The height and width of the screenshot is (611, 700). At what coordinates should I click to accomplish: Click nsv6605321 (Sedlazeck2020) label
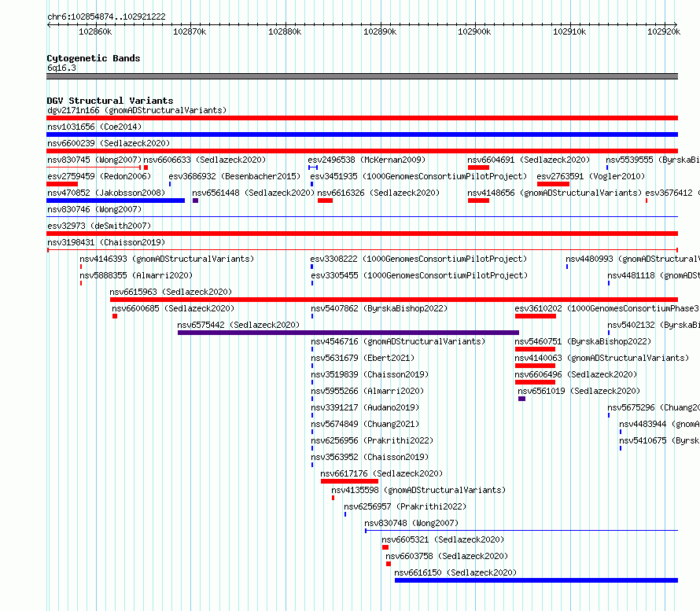[x=443, y=539]
